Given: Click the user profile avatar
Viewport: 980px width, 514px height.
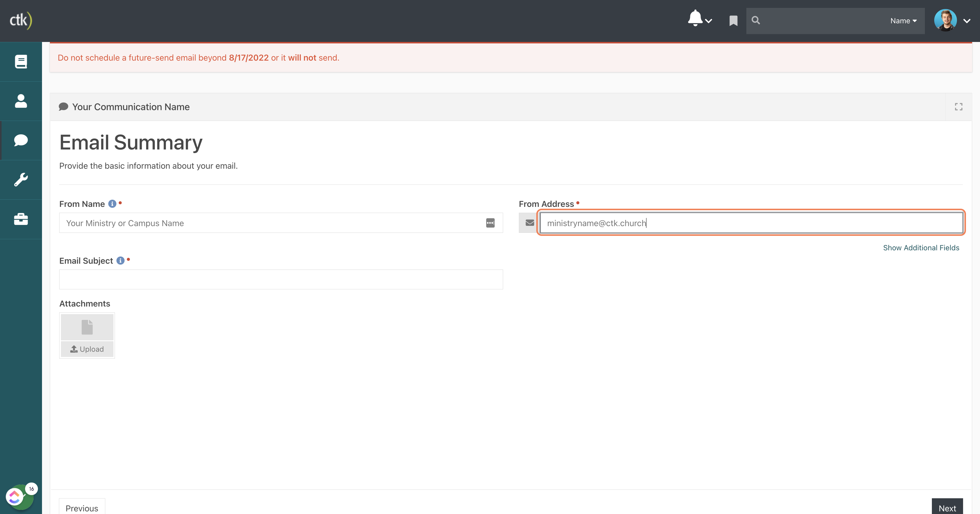Looking at the screenshot, I should point(945,20).
